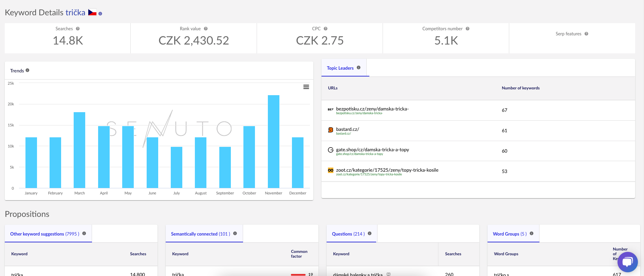Click the 5.1K competitors value

point(446,41)
